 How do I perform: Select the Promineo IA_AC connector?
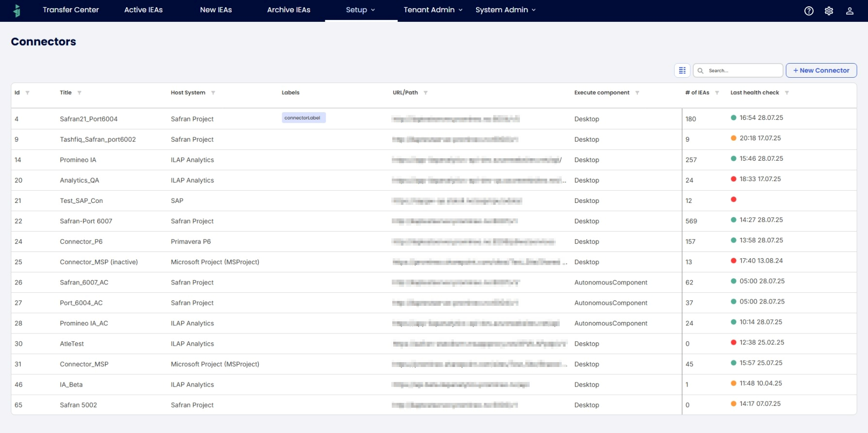tap(84, 323)
